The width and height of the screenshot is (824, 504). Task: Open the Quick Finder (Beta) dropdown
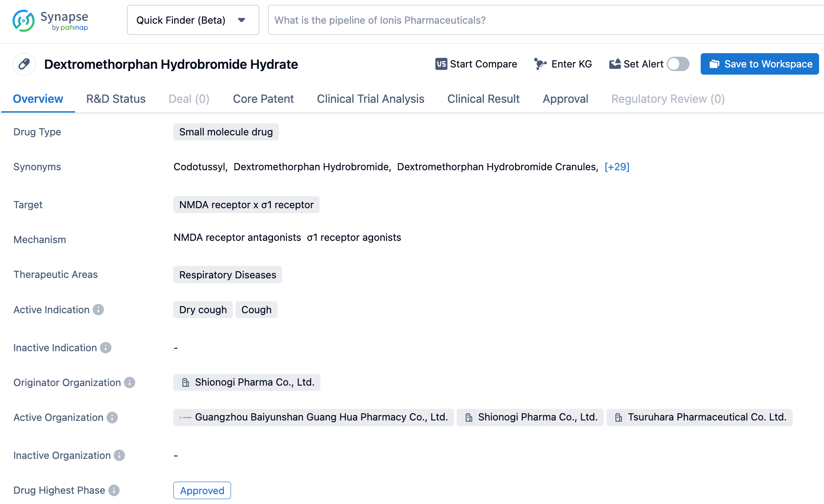click(193, 20)
